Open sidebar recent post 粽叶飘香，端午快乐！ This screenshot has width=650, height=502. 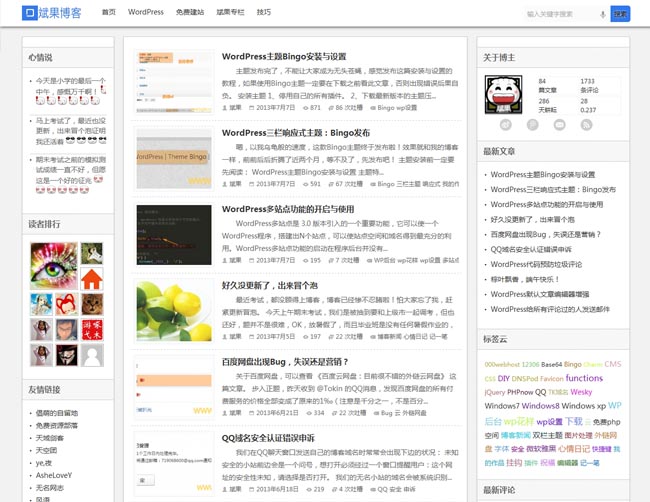525,279
